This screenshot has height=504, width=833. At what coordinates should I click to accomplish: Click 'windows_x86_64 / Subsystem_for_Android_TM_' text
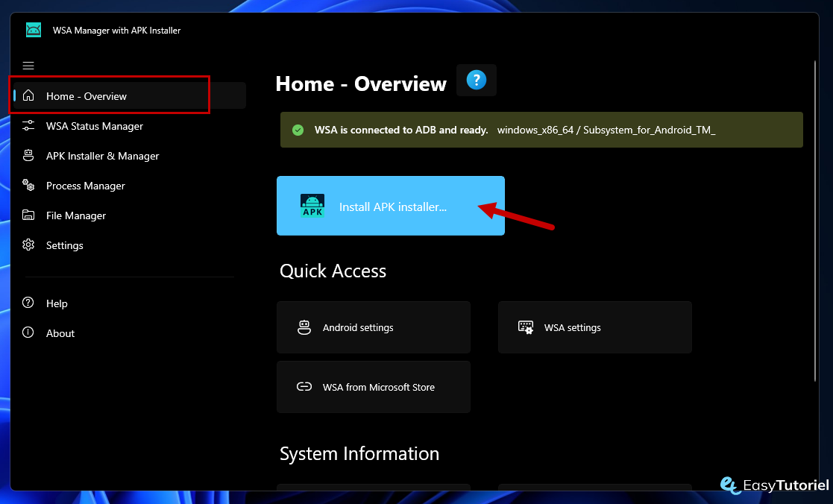(x=606, y=130)
